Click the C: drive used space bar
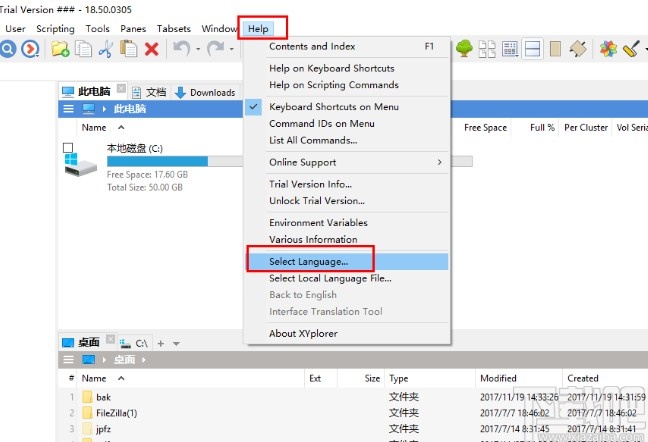This screenshot has width=648, height=442. click(157, 161)
